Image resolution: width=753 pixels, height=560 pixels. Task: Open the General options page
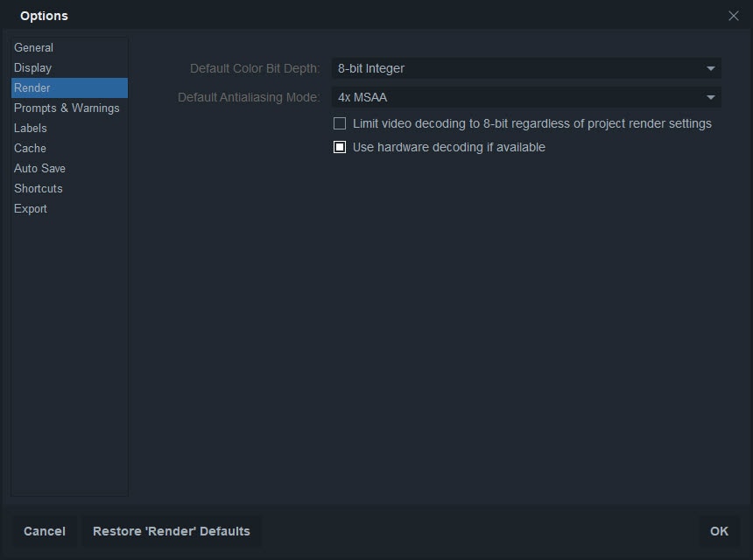tap(33, 47)
